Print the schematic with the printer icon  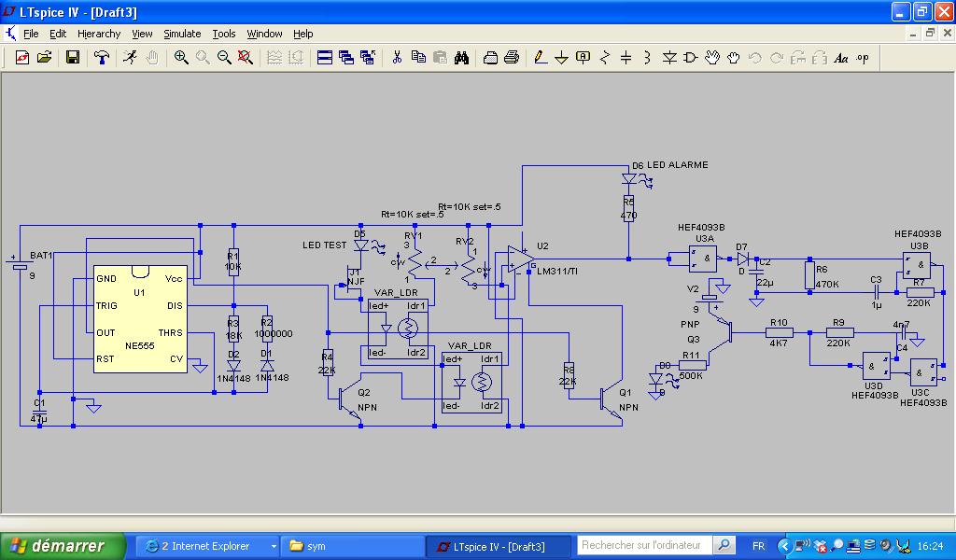point(513,57)
